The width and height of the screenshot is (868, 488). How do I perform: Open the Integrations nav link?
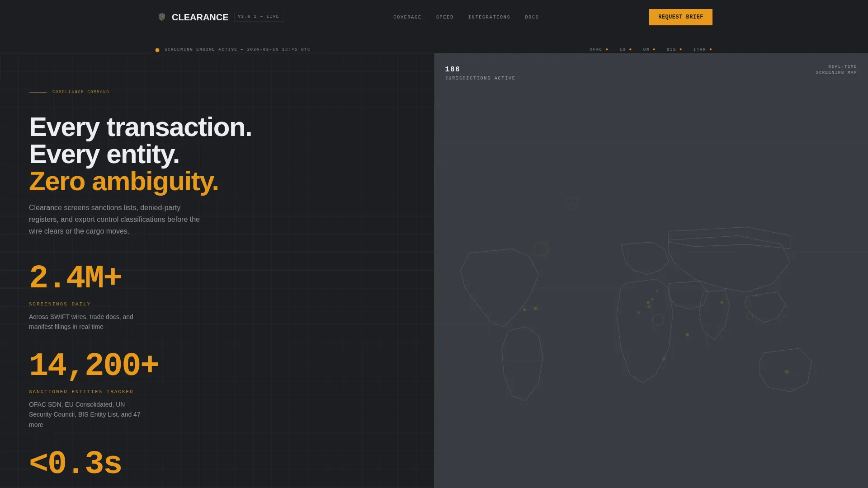click(x=489, y=17)
